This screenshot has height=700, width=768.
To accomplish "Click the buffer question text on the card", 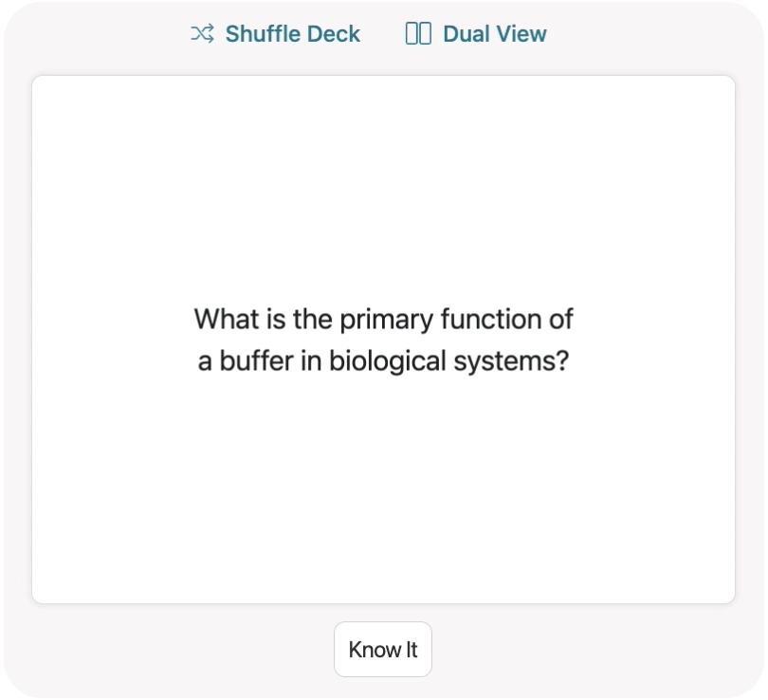I will (383, 339).
